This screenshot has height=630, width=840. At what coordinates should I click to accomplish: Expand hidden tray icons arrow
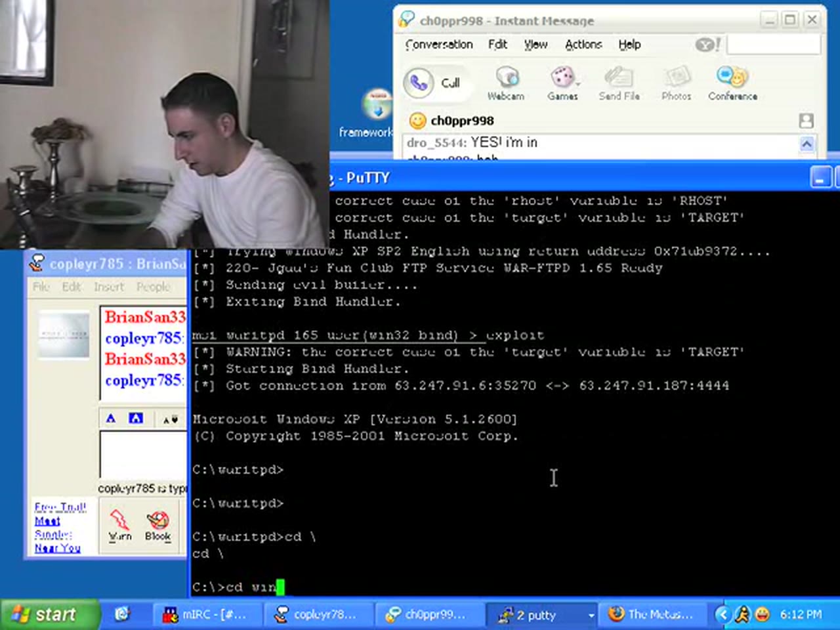pos(722,614)
